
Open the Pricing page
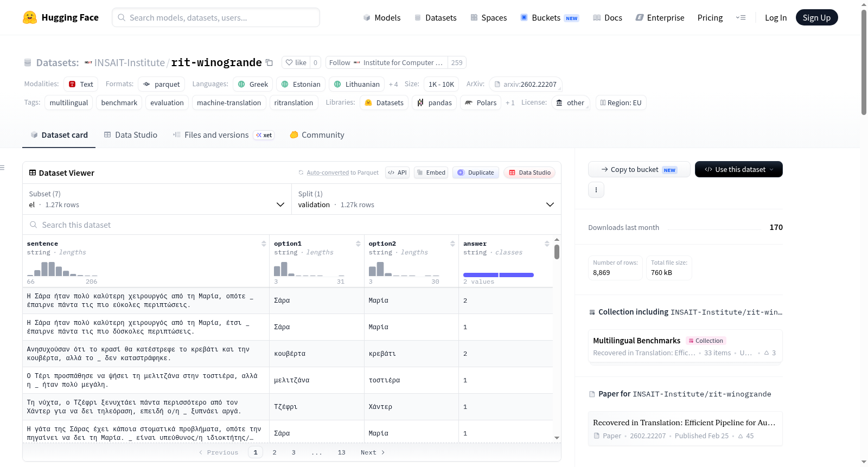coord(710,17)
